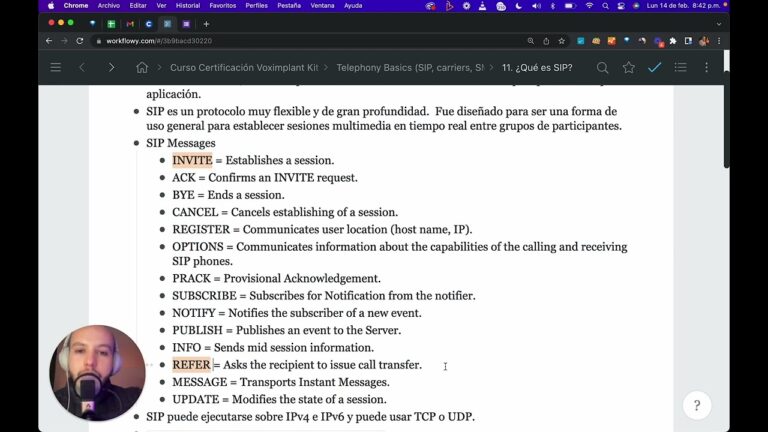Click the '11. ¿Qué es SIP?' breadcrumb title
This screenshot has width=768, height=432.
point(537,68)
